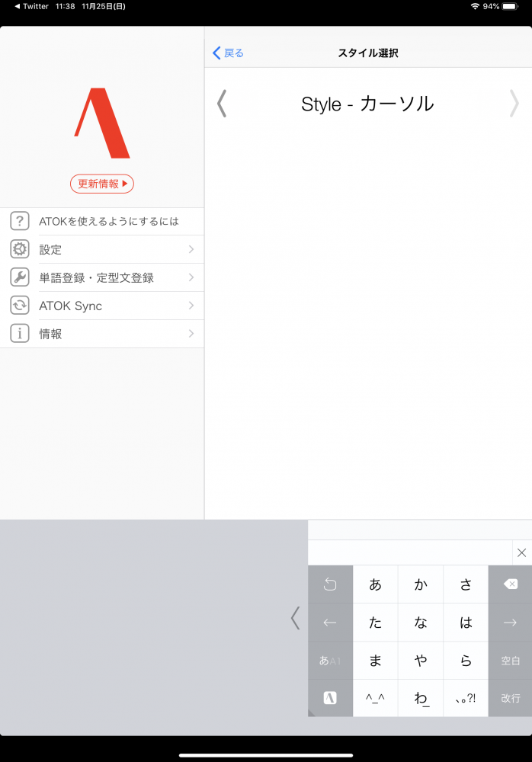Tap the undo key on the keyboard
The width and height of the screenshot is (532, 762).
tap(330, 584)
